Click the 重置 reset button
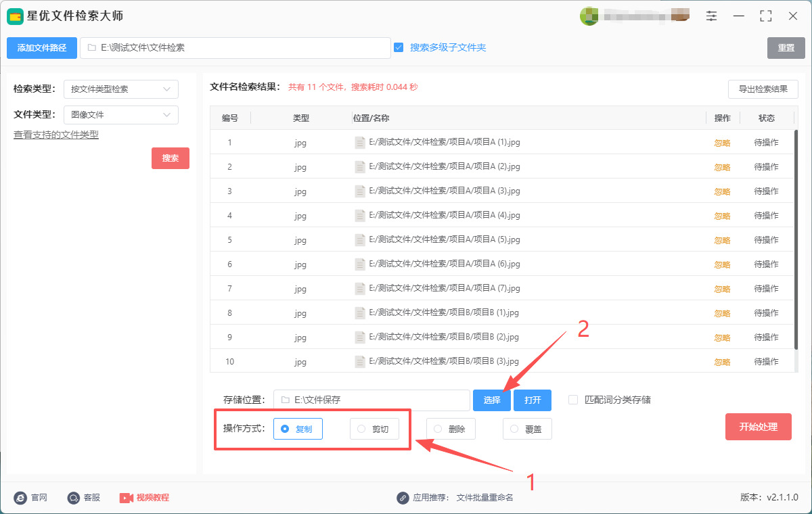812x514 pixels. (x=786, y=48)
